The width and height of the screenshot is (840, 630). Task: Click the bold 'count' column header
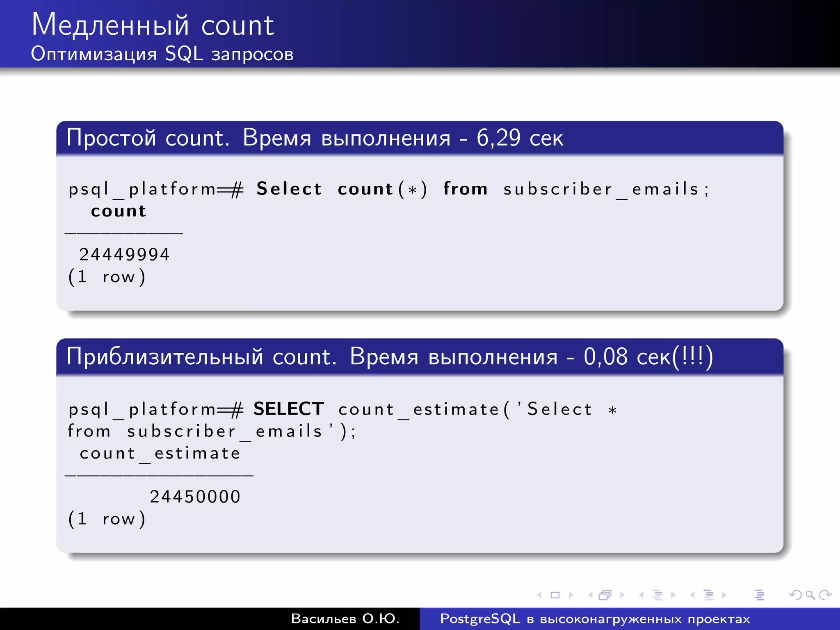[119, 211]
